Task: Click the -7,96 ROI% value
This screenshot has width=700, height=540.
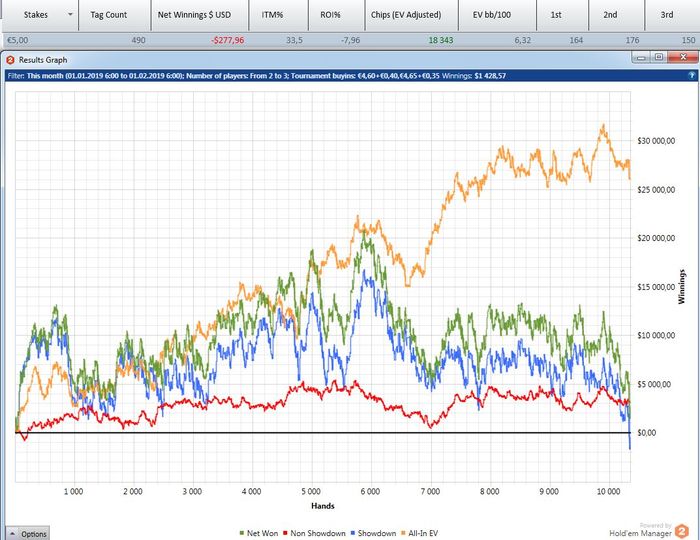Action: (350, 40)
